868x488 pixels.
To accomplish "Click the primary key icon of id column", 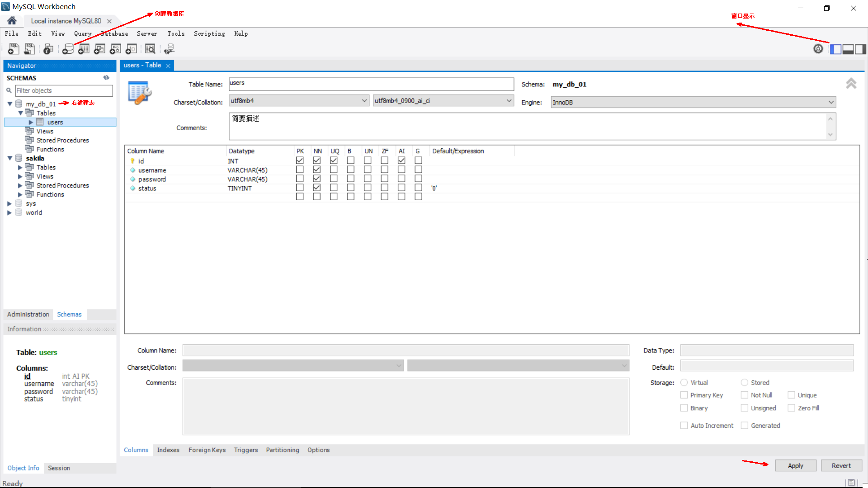I will [132, 161].
